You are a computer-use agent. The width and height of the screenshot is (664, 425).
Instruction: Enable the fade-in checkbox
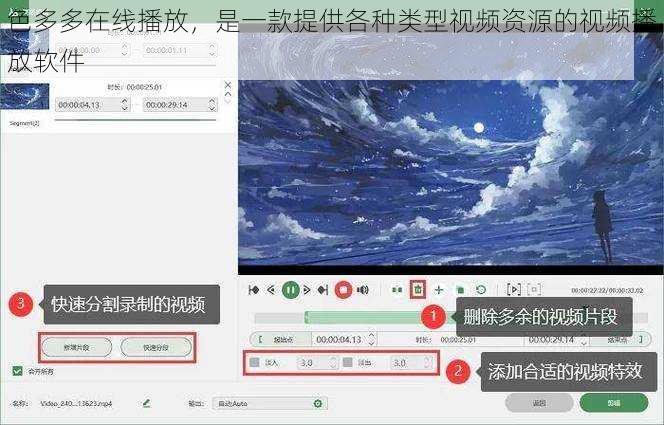pos(255,362)
